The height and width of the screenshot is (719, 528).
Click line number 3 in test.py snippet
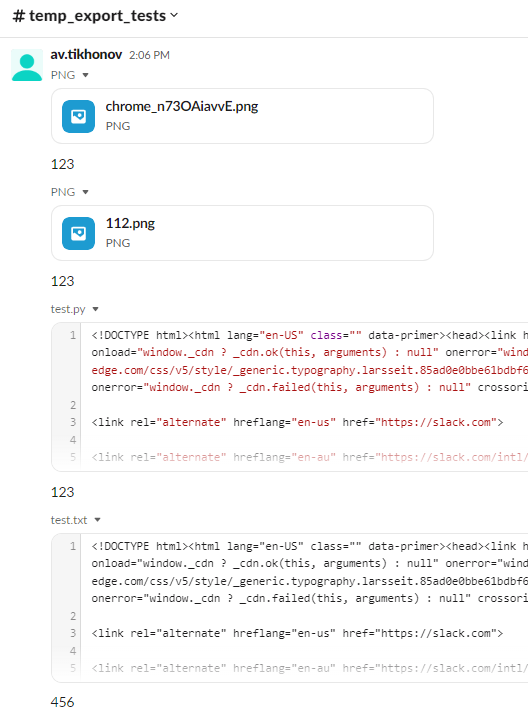tap(73, 422)
